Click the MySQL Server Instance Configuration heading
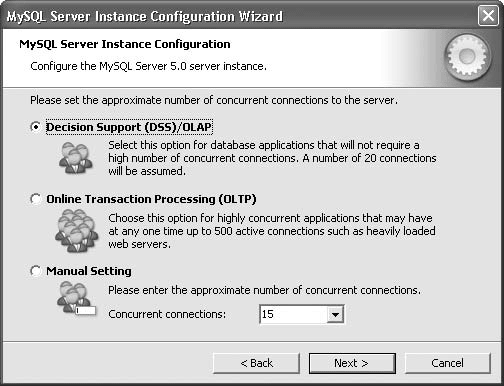The image size is (504, 386). click(x=125, y=44)
